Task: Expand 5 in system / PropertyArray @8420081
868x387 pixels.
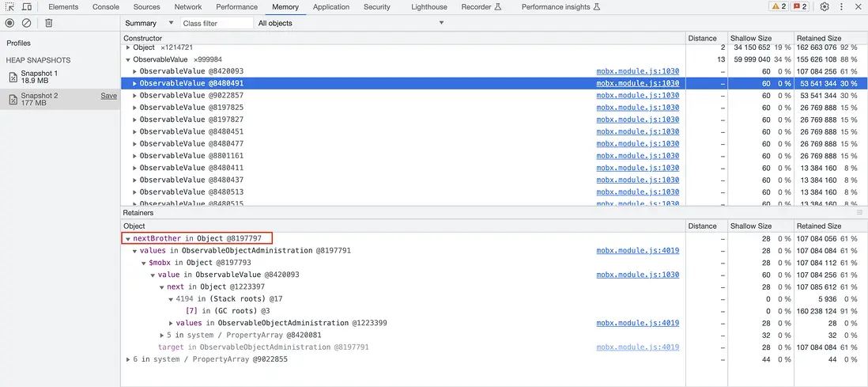Action: (162, 336)
